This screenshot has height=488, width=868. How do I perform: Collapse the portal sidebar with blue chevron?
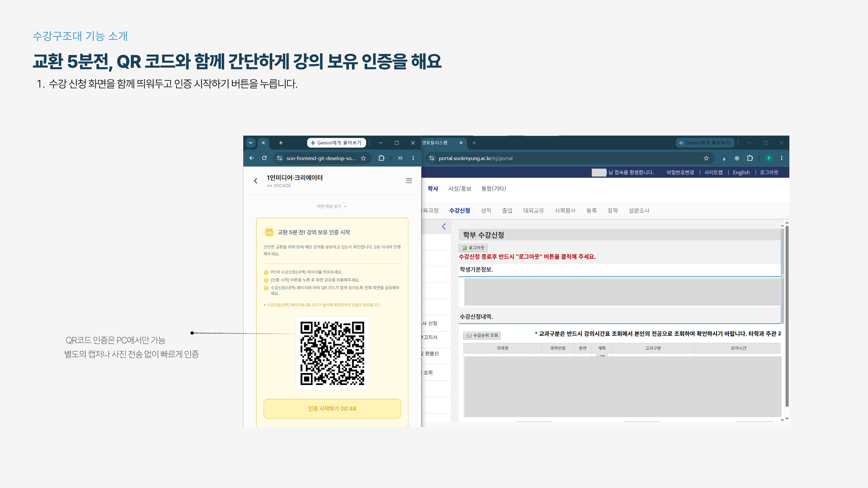click(444, 226)
